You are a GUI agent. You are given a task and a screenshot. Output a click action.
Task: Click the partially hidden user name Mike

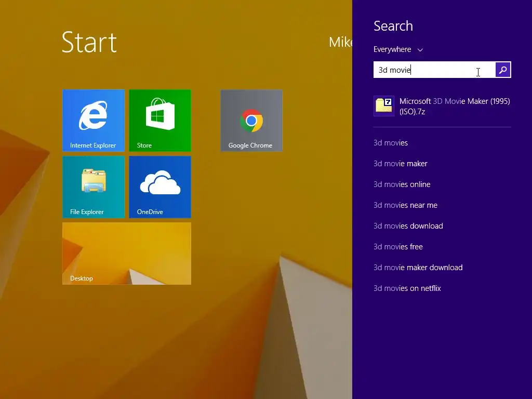[340, 42]
